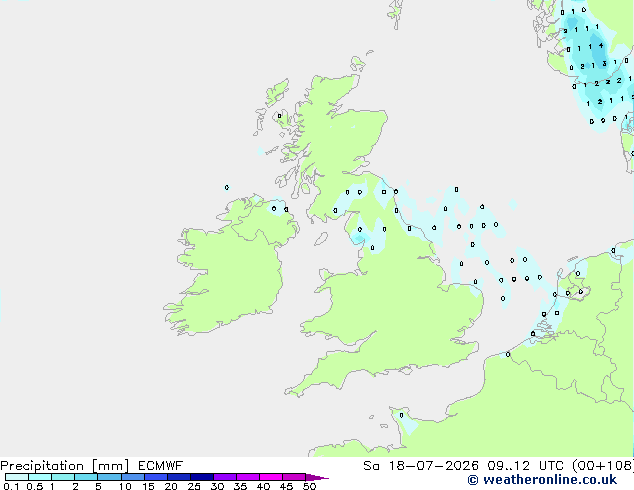Pick the 25 to 30 mm dark navy swatch
The image size is (634, 490).
tap(202, 477)
